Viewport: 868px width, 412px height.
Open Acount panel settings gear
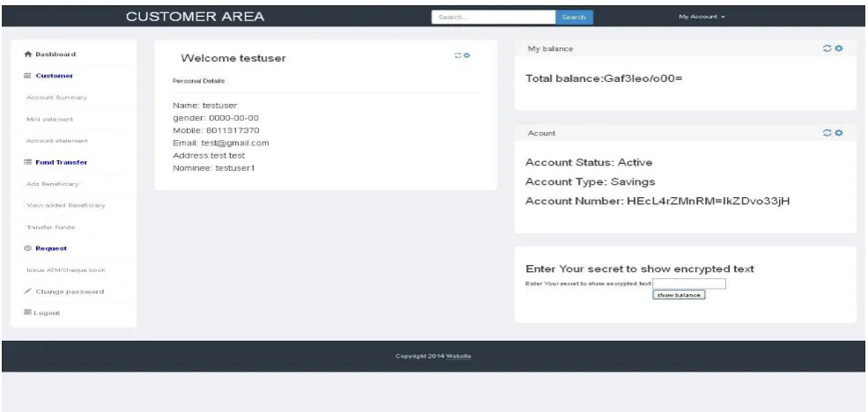[839, 133]
